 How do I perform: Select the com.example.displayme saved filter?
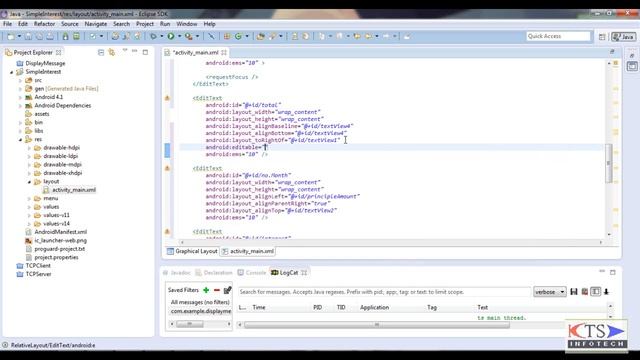[201, 311]
